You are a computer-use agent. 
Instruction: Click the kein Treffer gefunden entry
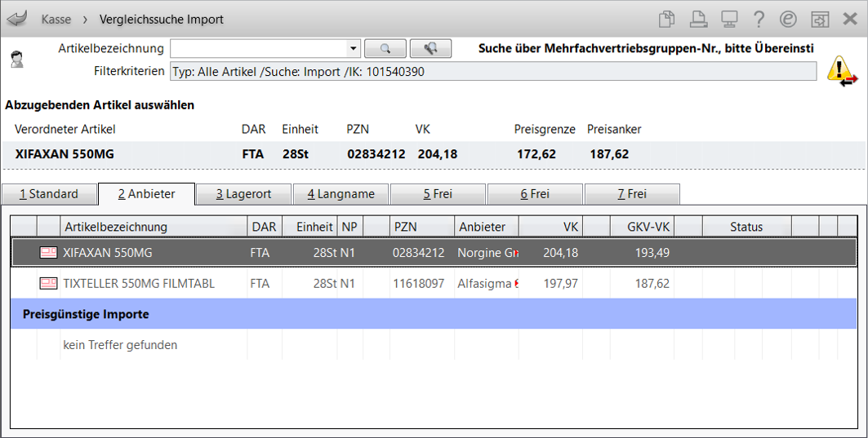pos(120,345)
